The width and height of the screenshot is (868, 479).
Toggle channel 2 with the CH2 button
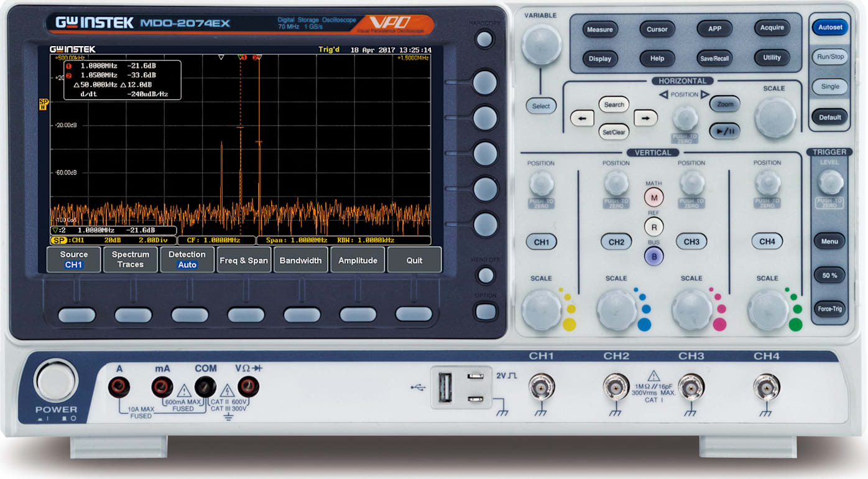616,242
